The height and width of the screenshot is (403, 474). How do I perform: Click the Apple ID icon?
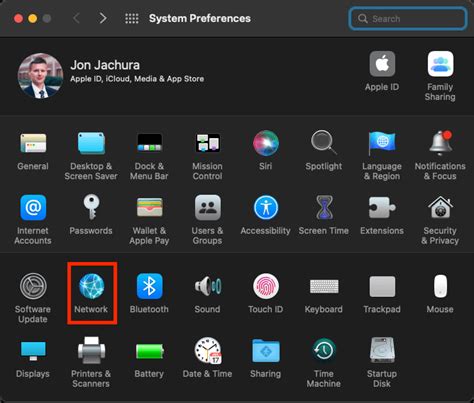click(x=382, y=64)
